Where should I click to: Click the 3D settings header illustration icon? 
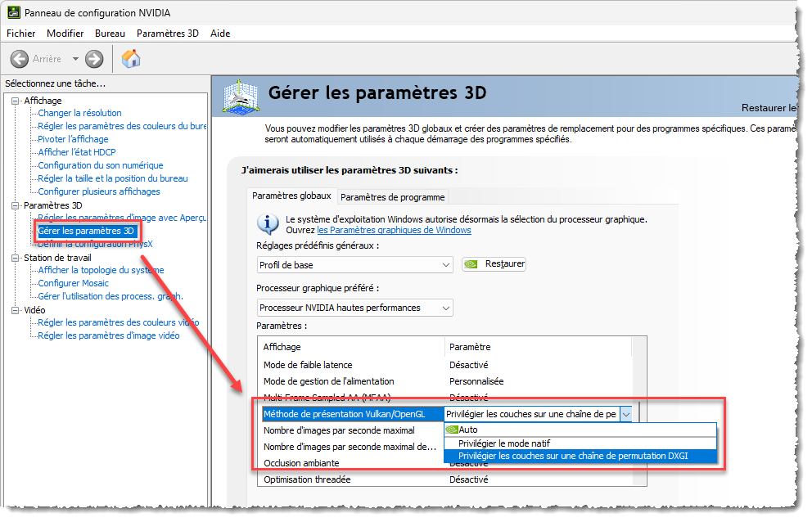241,97
